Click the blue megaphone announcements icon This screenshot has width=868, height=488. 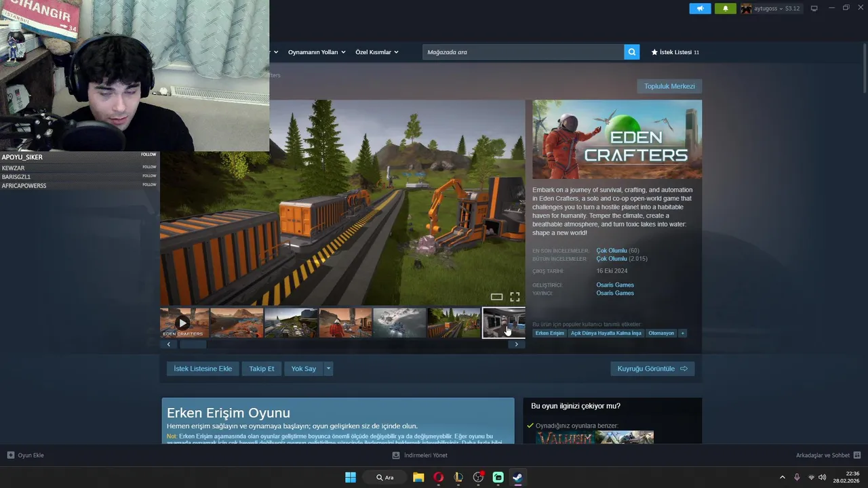pos(700,8)
